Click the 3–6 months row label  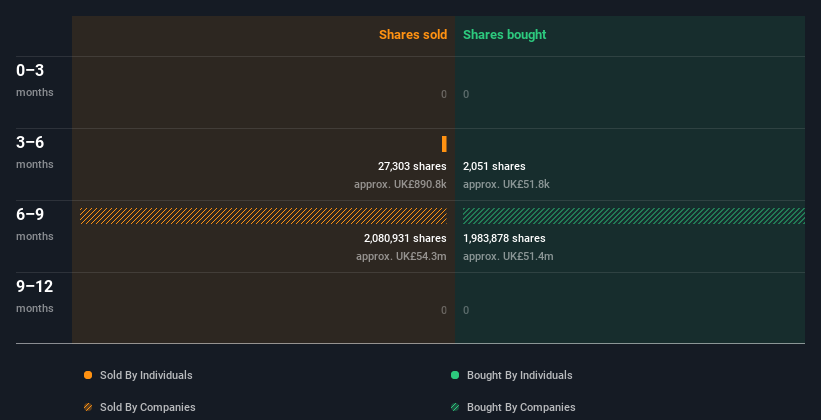(35, 152)
